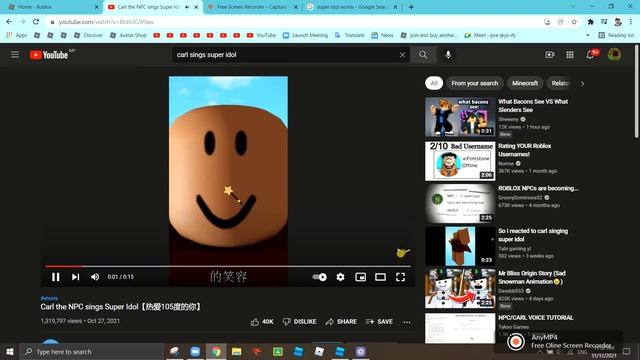Go to the YouTube home logo
Image resolution: width=640 pixels, height=360 pixels.
49,55
